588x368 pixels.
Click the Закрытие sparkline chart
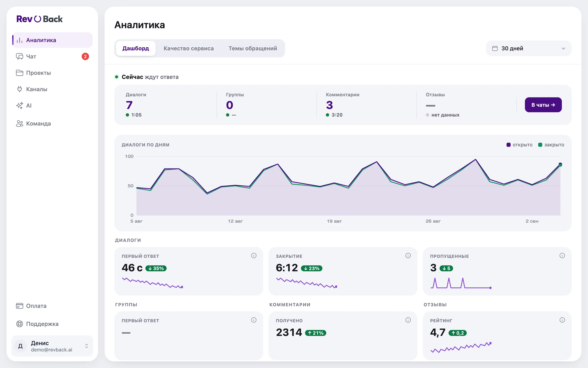[x=307, y=283]
